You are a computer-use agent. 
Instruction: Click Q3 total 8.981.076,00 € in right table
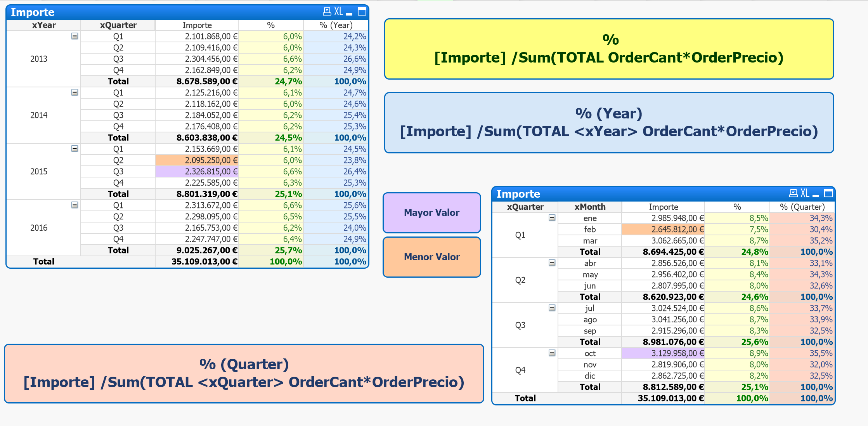[x=663, y=342]
